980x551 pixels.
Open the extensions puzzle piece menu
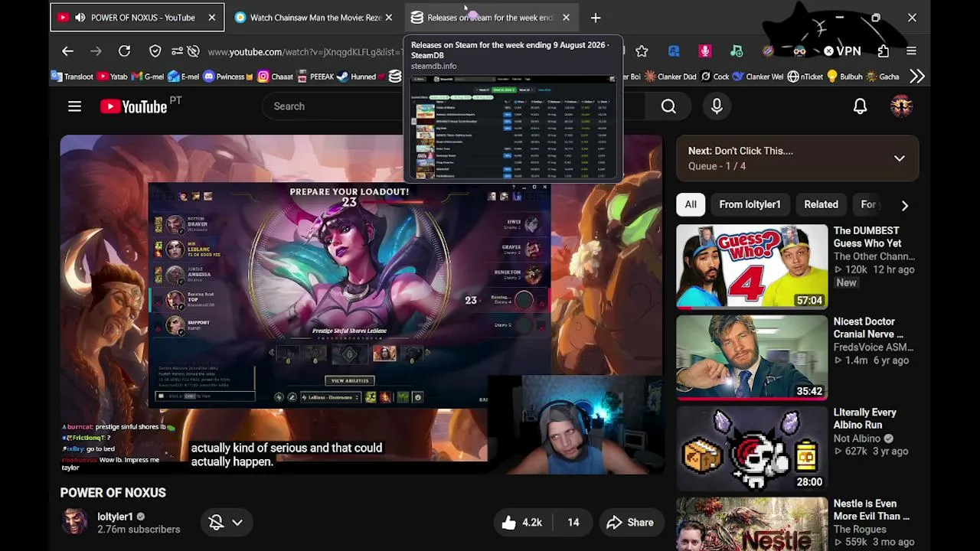[884, 51]
